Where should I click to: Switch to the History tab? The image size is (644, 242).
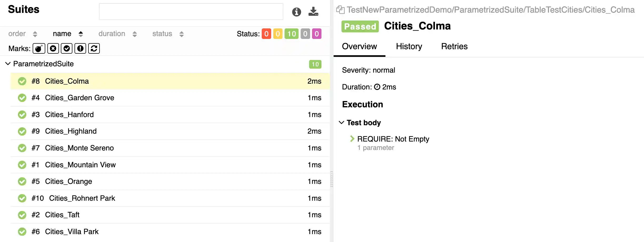[x=409, y=47]
